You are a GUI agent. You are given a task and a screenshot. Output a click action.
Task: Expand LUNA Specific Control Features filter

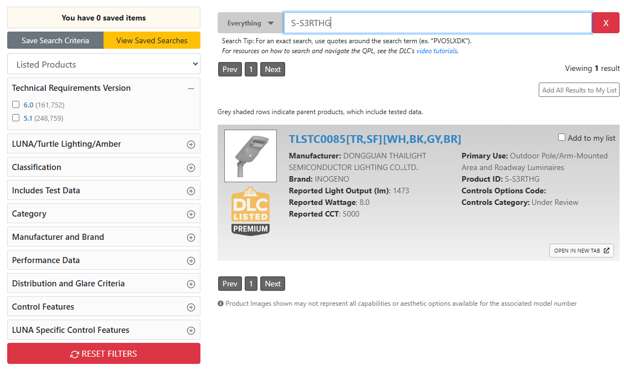[191, 331]
